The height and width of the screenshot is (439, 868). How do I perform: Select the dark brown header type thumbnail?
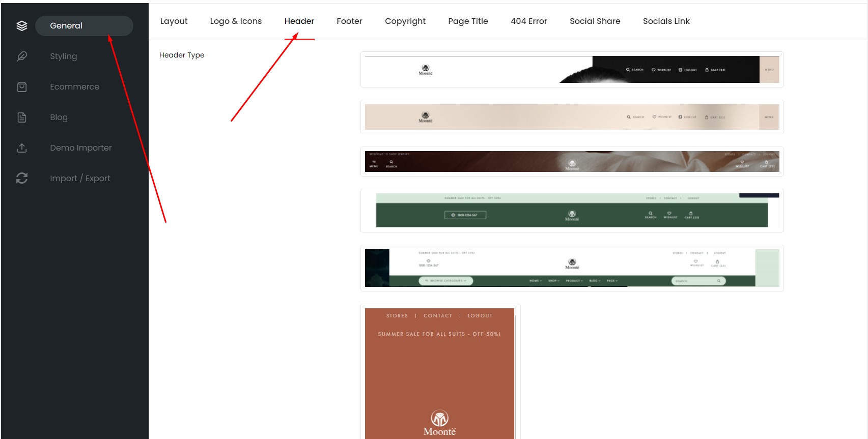tap(572, 161)
